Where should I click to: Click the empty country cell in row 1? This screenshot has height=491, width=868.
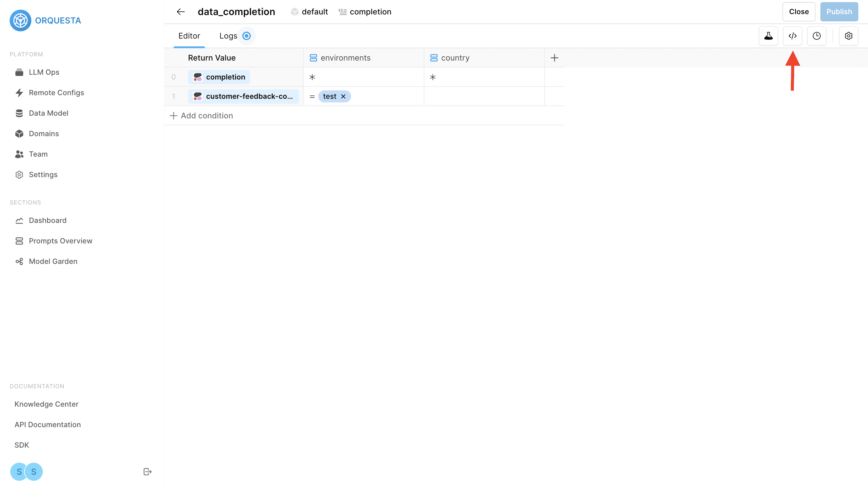(484, 96)
